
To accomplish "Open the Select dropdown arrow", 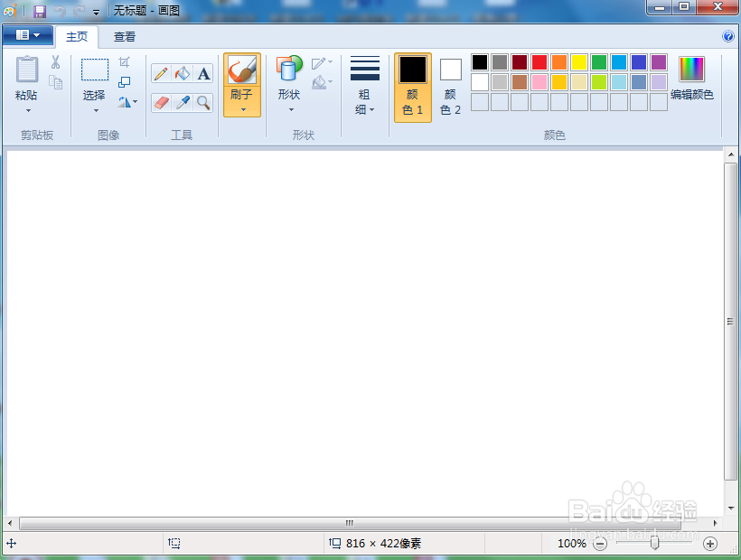I will 96,110.
